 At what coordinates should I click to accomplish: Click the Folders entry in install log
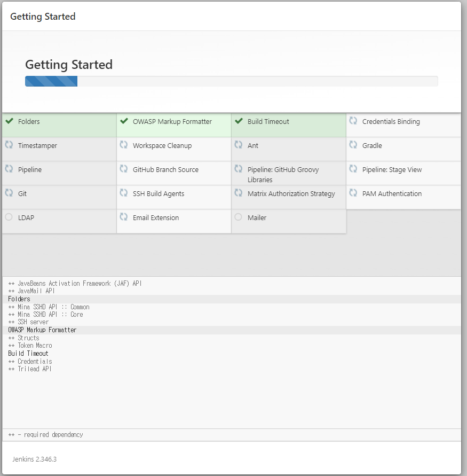(19, 299)
